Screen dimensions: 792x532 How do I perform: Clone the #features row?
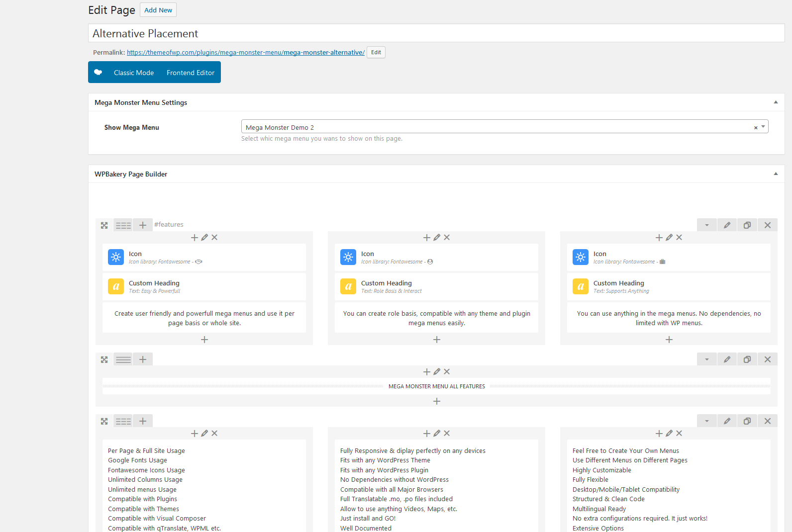tap(747, 225)
